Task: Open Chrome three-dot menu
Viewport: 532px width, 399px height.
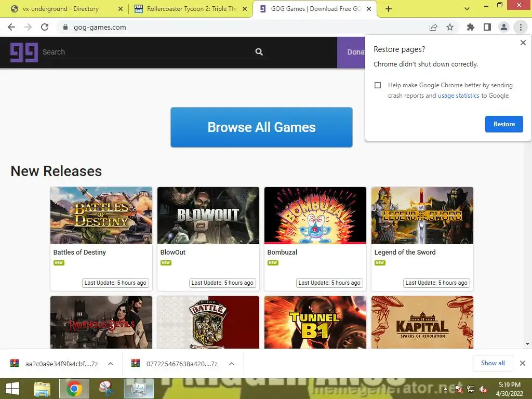Action: 521,27
